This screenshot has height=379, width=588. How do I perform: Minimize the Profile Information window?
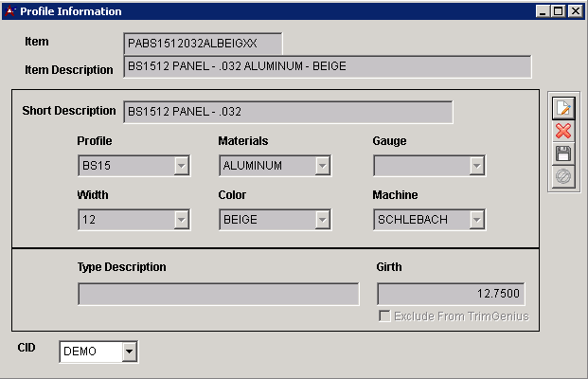click(x=543, y=11)
